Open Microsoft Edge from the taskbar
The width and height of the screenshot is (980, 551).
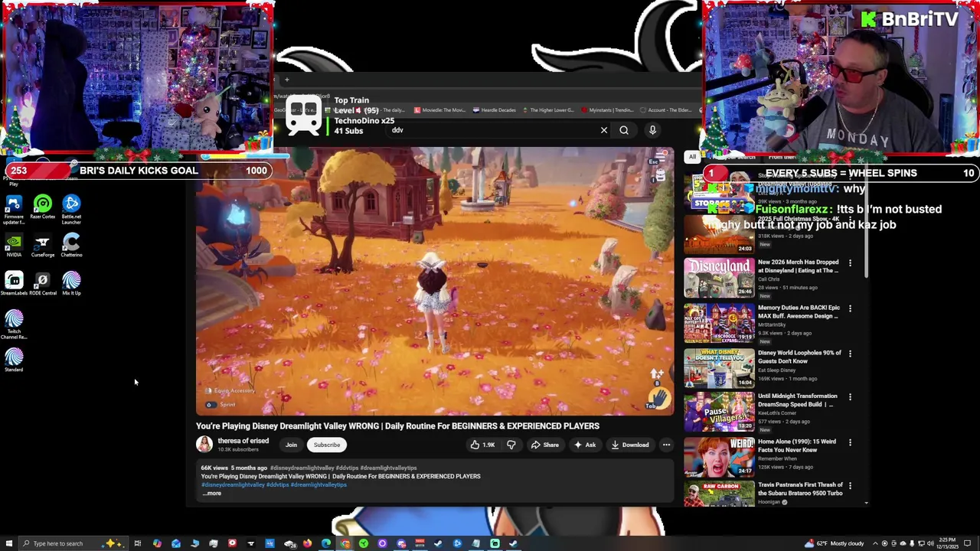[x=326, y=543]
